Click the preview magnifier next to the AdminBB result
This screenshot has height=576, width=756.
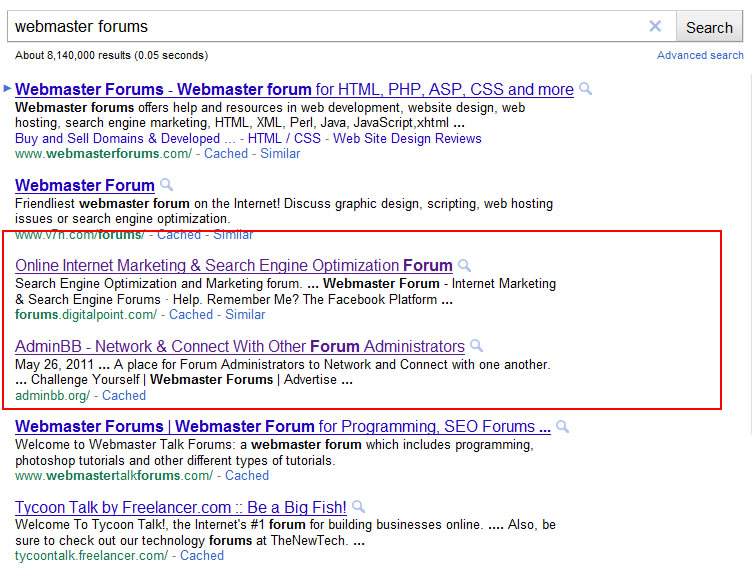(x=476, y=346)
